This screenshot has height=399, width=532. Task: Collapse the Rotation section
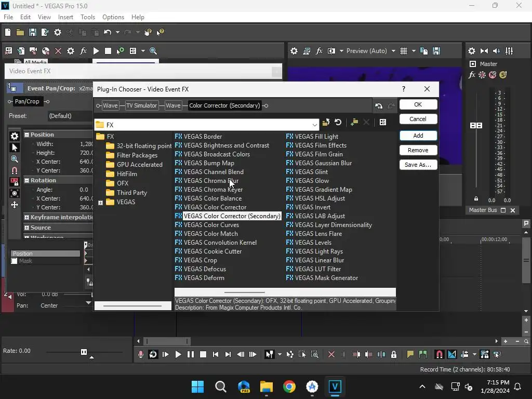[26, 180]
